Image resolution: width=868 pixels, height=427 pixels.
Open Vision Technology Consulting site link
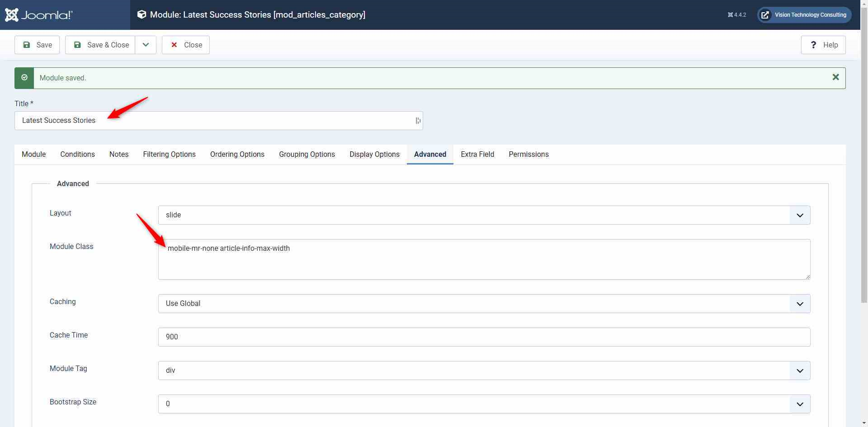coord(804,15)
